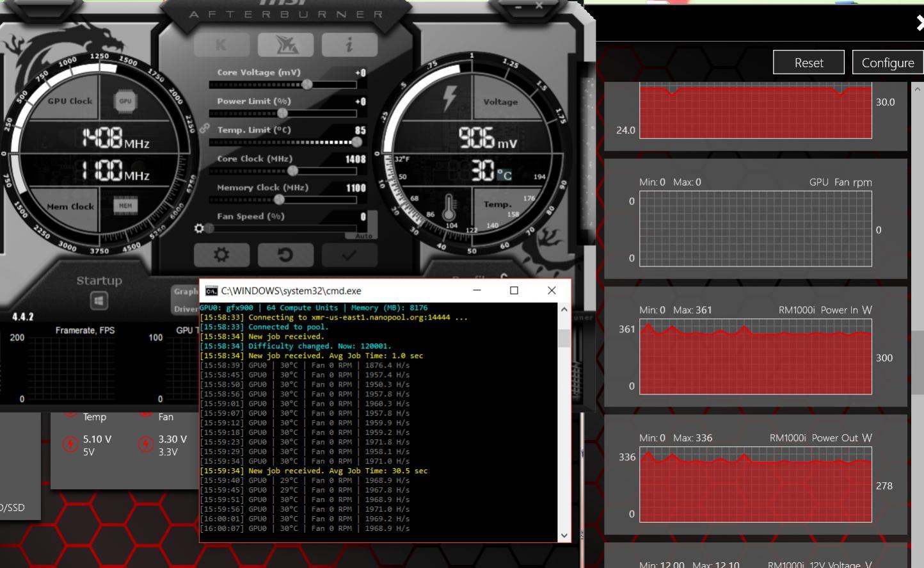Reset Afterburner settings with the circular arrow button
Screen dimensions: 924x568
click(285, 254)
